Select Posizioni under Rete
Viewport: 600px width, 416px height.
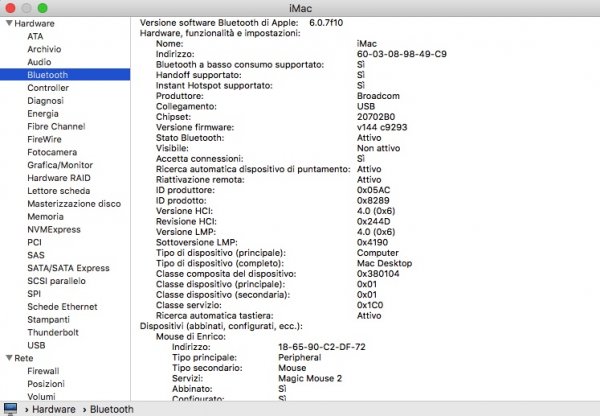[x=46, y=384]
